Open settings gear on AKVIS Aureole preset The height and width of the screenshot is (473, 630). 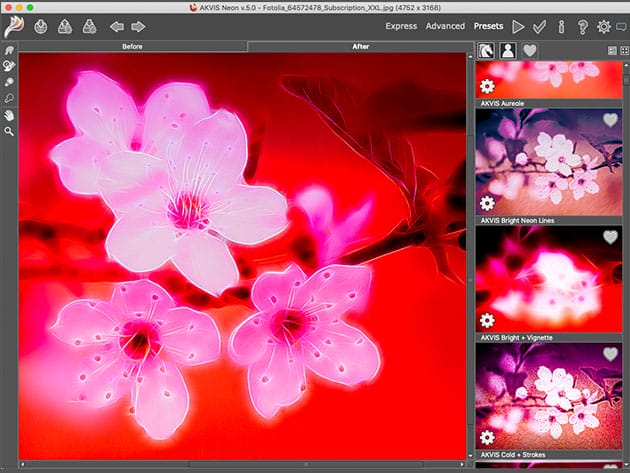coord(487,87)
